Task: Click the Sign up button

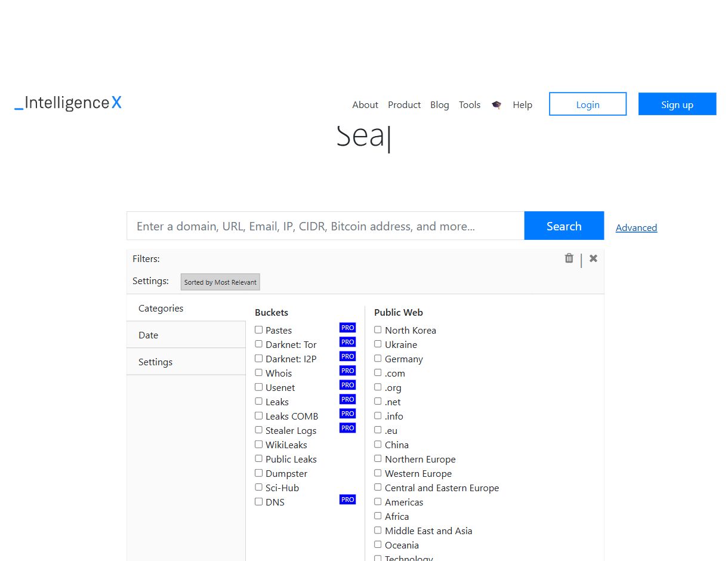Action: 677,104
